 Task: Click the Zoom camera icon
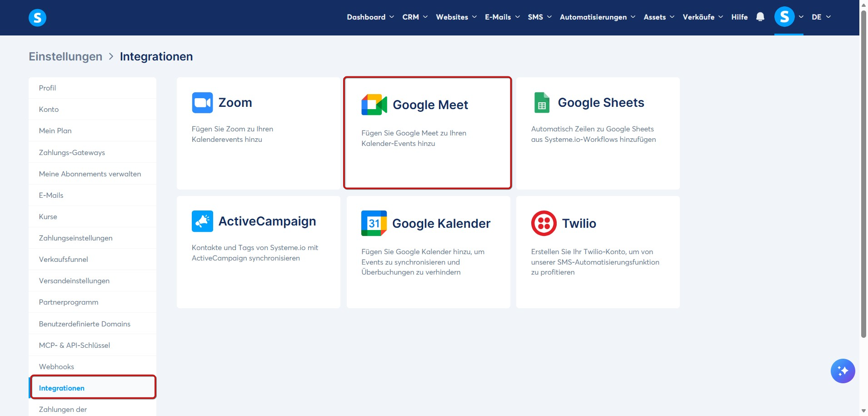[202, 103]
